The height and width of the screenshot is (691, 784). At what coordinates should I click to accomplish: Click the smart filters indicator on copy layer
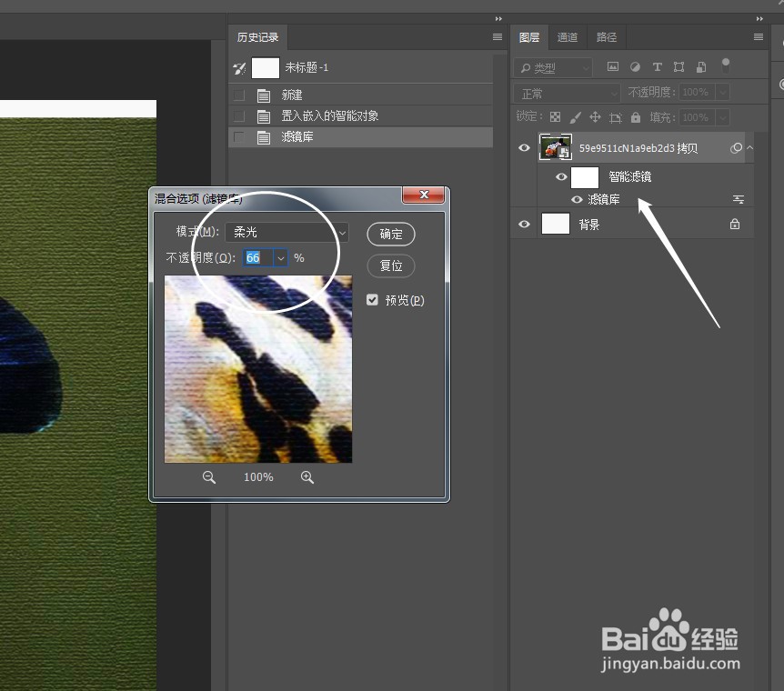[736, 148]
